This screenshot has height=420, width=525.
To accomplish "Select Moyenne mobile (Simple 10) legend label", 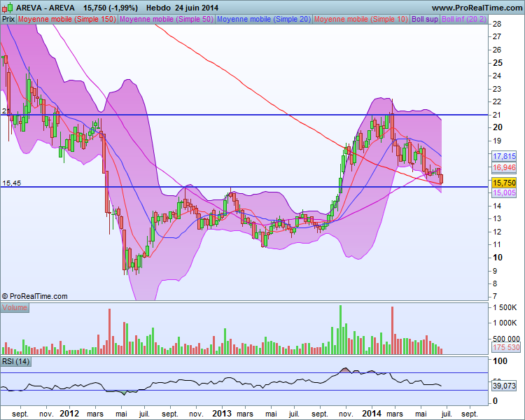I will coord(361,19).
